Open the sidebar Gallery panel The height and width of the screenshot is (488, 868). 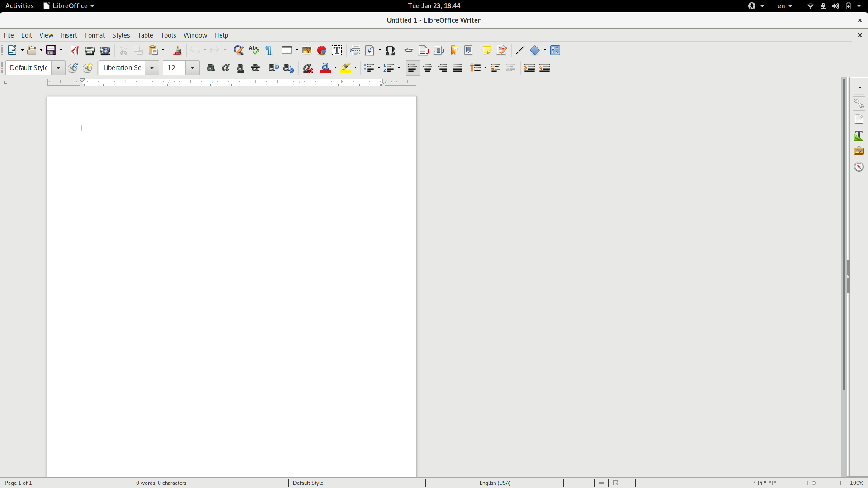coord(859,151)
